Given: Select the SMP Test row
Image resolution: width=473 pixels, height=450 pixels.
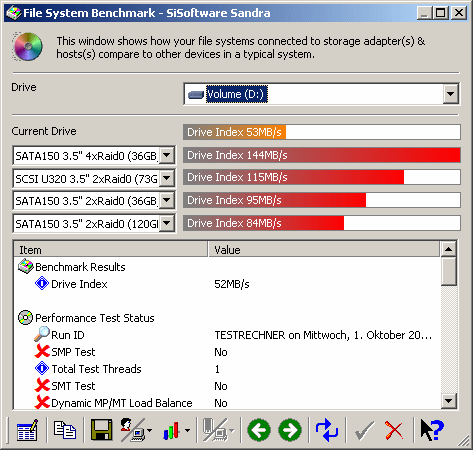Looking at the screenshot, I should (x=227, y=352).
